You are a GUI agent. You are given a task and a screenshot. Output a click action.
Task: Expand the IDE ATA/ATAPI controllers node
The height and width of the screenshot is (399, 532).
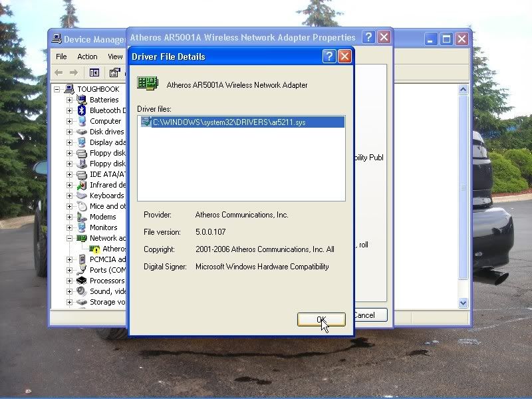pyautogui.click(x=69, y=174)
